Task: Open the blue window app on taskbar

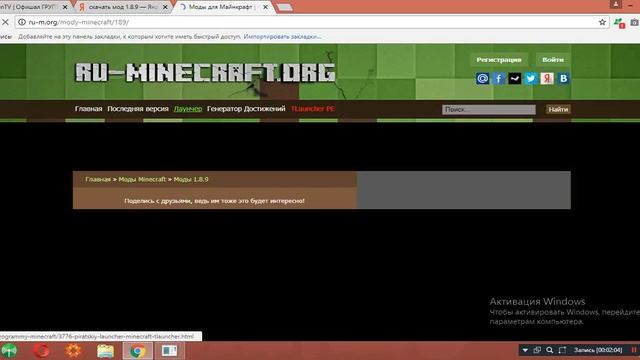Action: [x=169, y=351]
